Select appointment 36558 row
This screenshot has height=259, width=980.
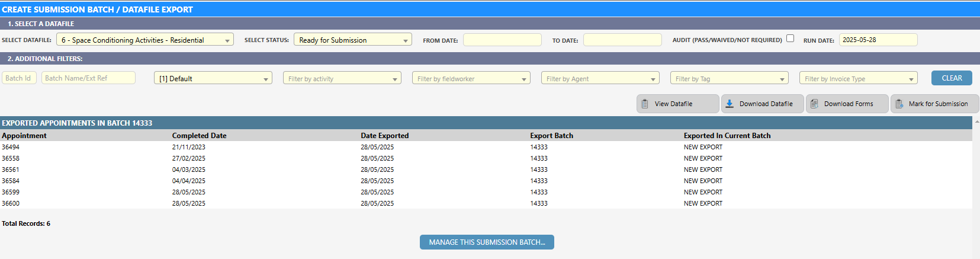11,158
